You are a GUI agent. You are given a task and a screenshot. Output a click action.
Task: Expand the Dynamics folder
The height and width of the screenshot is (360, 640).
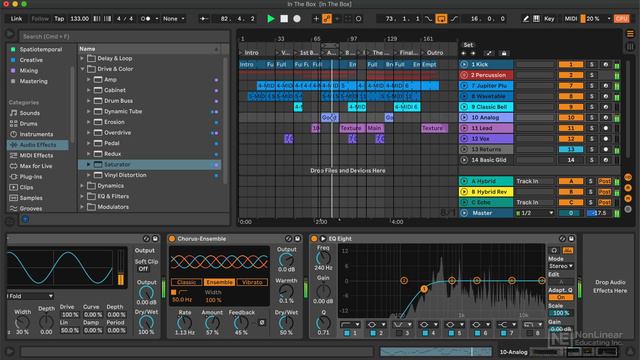(82, 186)
